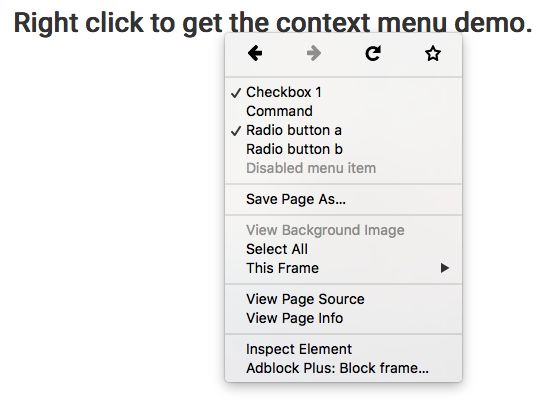
Task: Choose the Inspect Element option
Action: 343,349
